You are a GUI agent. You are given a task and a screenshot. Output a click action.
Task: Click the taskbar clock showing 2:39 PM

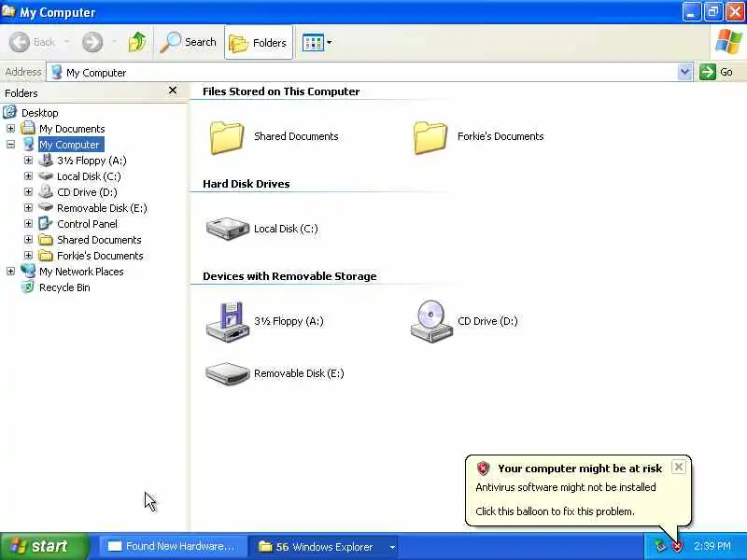tap(712, 546)
